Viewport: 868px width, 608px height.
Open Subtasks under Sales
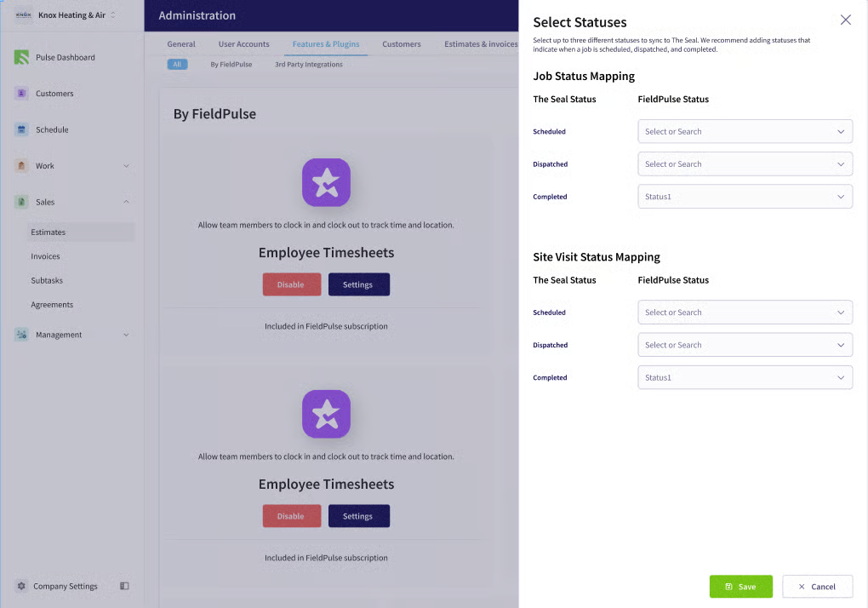click(x=47, y=280)
